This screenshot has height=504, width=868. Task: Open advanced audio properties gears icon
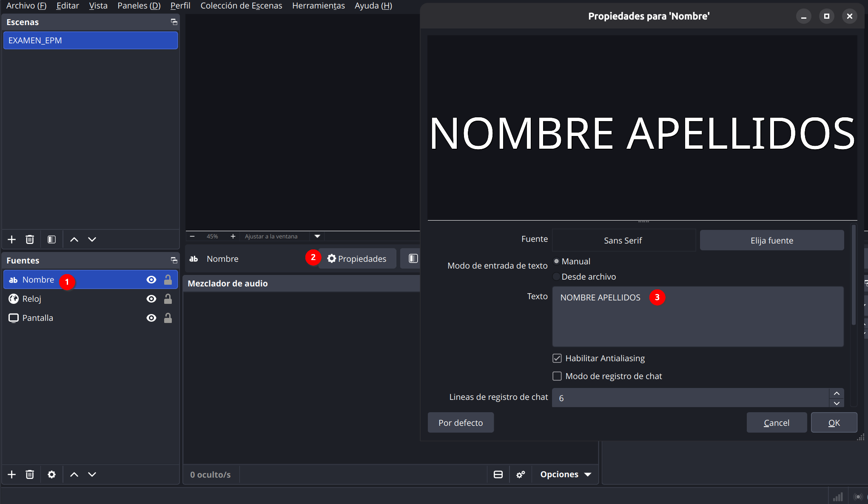521,474
